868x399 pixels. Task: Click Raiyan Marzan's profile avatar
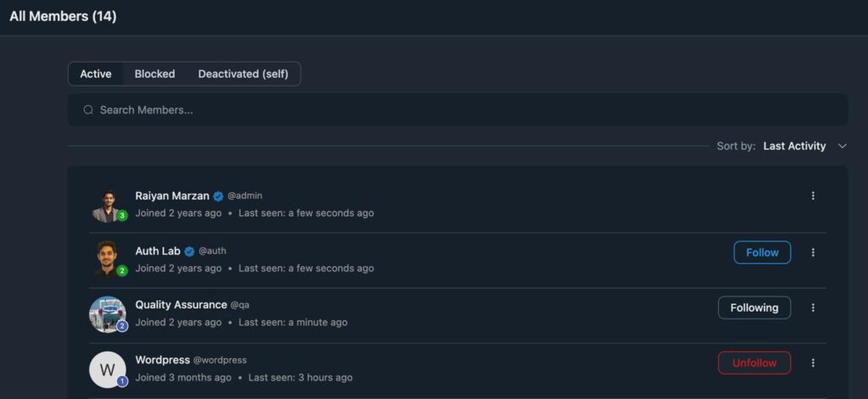[107, 205]
